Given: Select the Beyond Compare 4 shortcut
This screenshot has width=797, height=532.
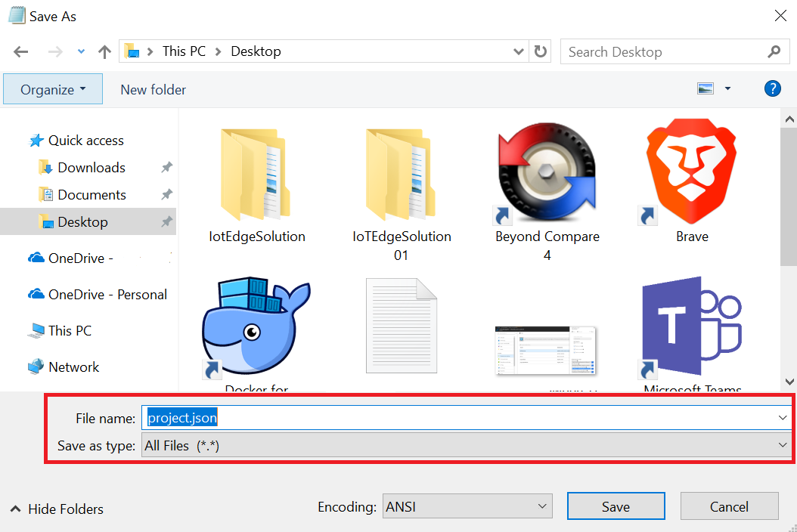Looking at the screenshot, I should 547,192.
